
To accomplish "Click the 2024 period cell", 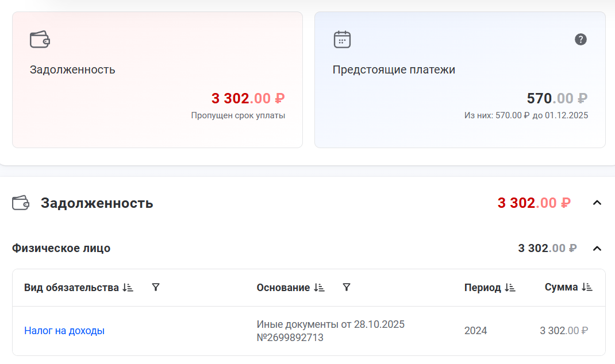I will 475,331.
